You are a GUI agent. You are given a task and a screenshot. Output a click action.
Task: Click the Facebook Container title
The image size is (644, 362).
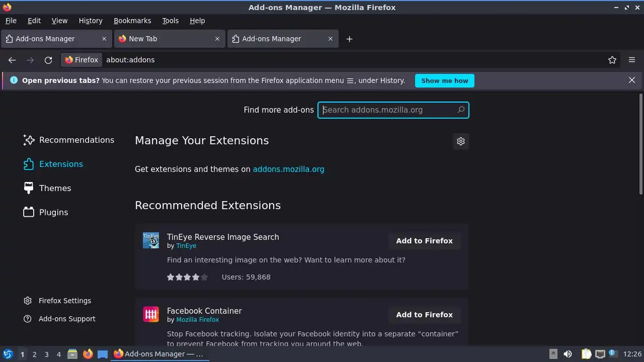coord(204,311)
